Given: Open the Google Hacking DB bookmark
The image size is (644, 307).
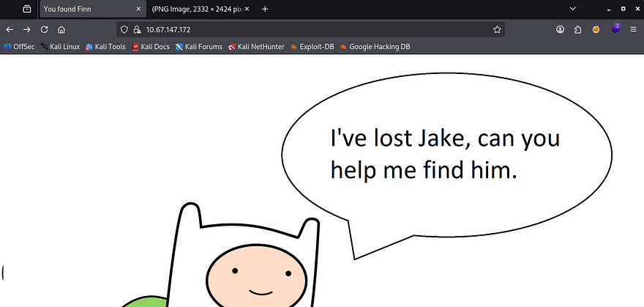Looking at the screenshot, I should tap(374, 47).
